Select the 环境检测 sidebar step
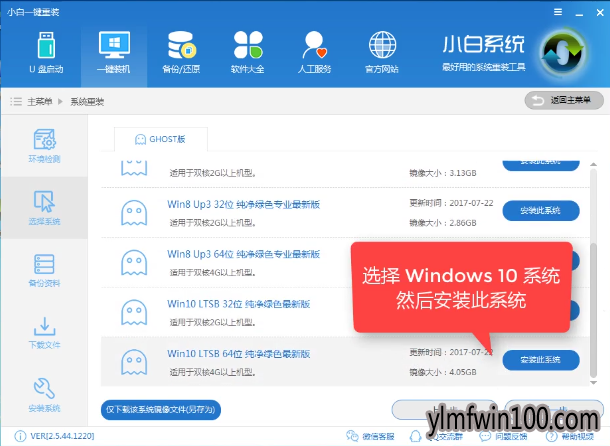Screen dimensions: 610x446 point(44,146)
